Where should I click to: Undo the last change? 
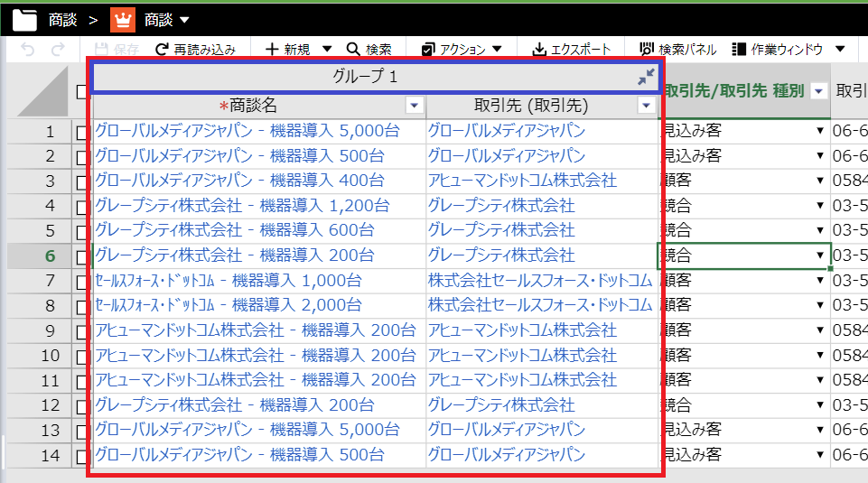pyautogui.click(x=28, y=50)
